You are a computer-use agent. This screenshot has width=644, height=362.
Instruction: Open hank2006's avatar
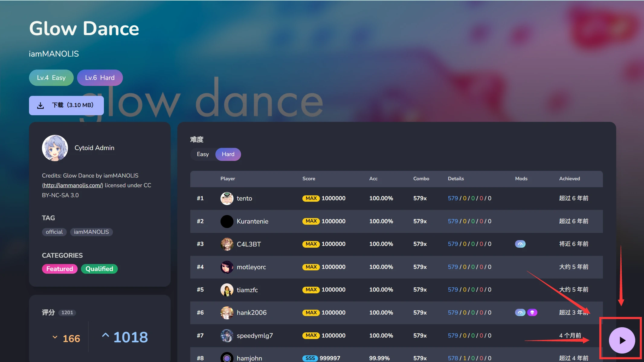227,313
